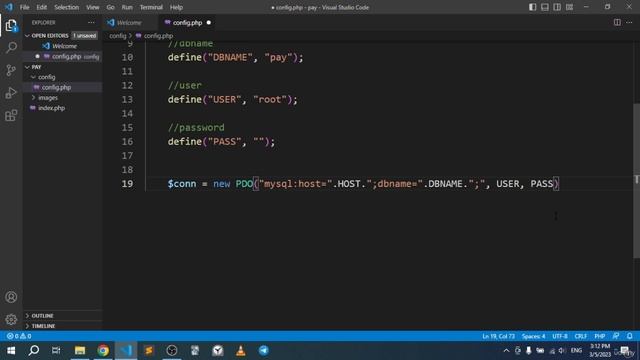Click the volume icon in system tray
The height and width of the screenshot is (360, 640).
coord(562,351)
